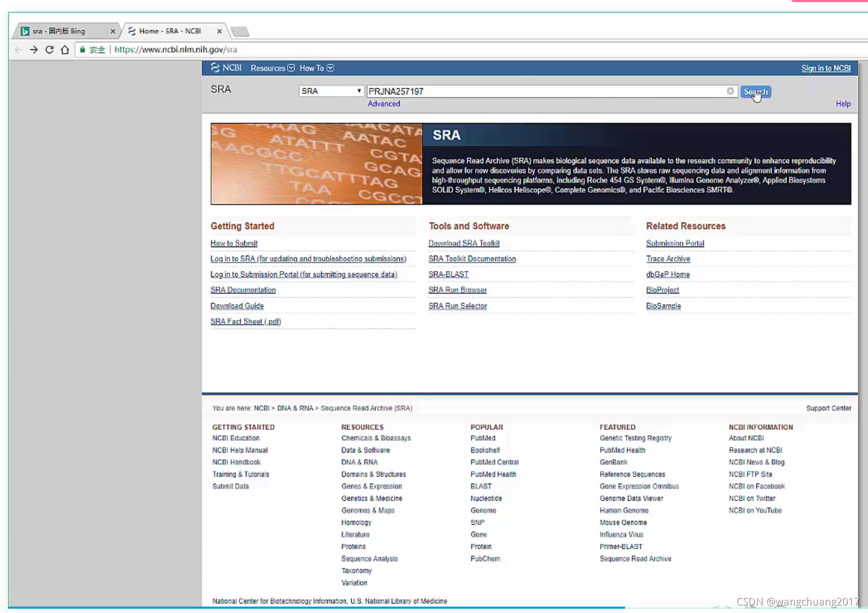Screen dimensions: 868x613
Task: Open Primer-BLAST footer link
Action: click(621, 547)
